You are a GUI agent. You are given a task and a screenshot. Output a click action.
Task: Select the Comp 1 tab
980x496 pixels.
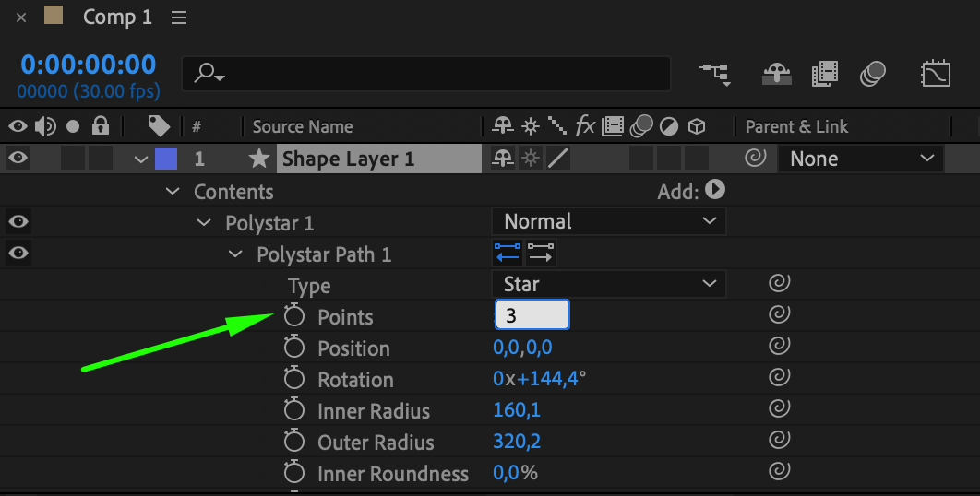[116, 18]
